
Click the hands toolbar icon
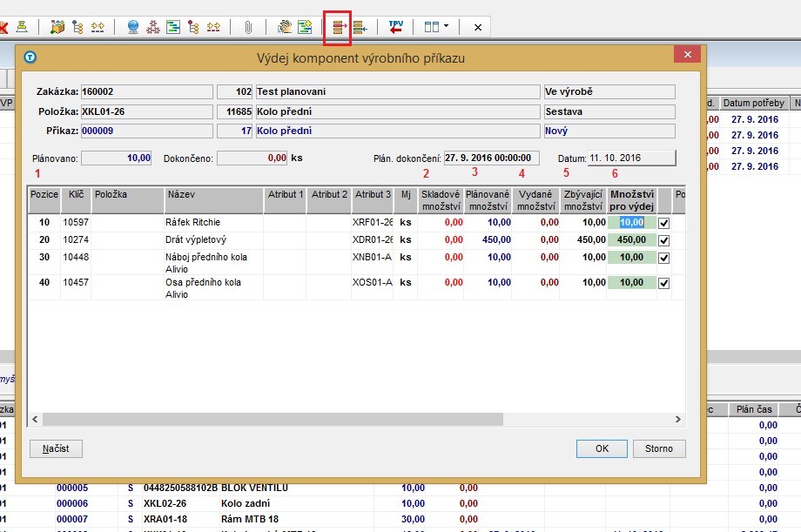click(x=285, y=27)
